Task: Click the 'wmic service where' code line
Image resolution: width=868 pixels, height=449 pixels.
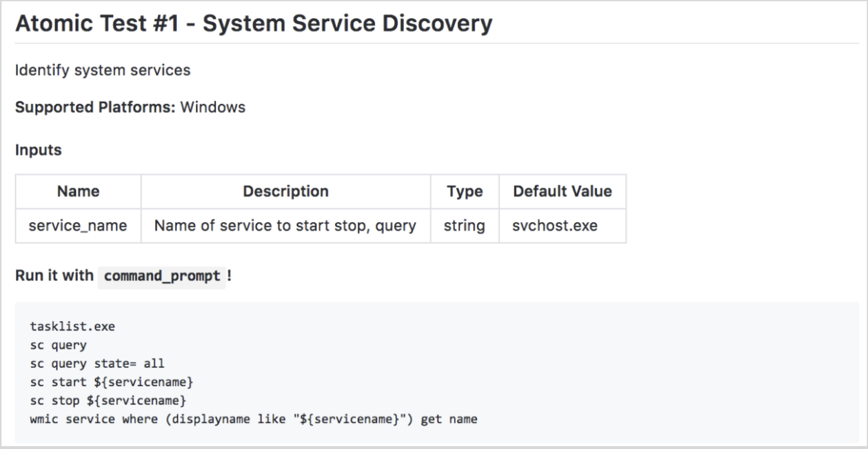Action: 254,419
